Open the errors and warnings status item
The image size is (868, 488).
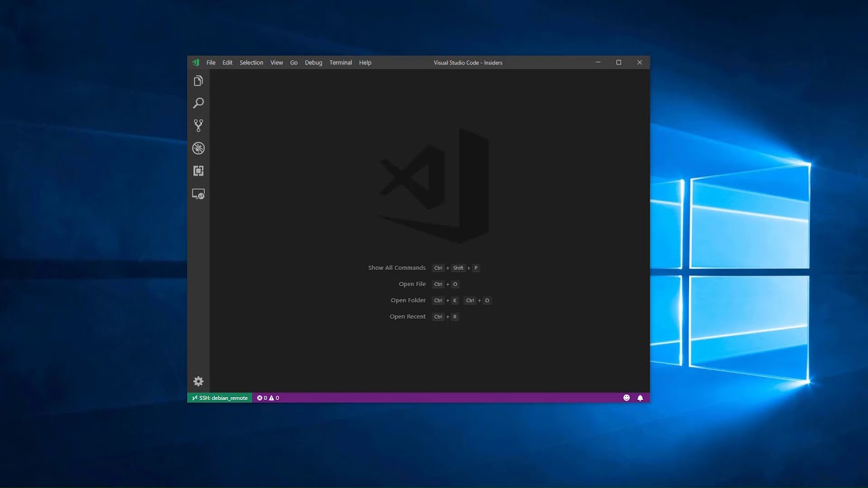(x=268, y=398)
